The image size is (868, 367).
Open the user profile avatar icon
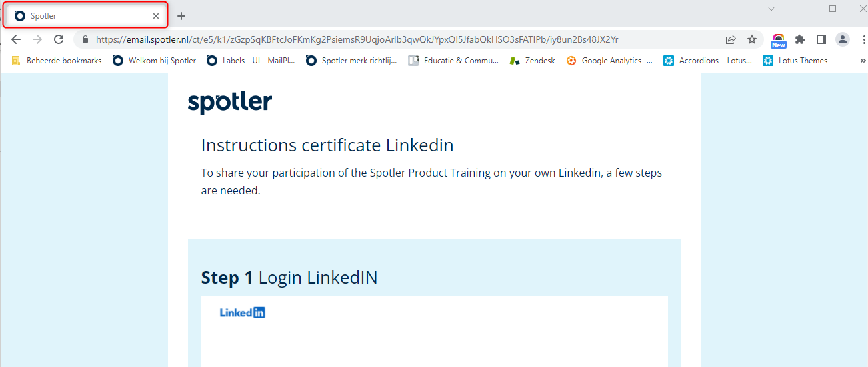pos(843,39)
